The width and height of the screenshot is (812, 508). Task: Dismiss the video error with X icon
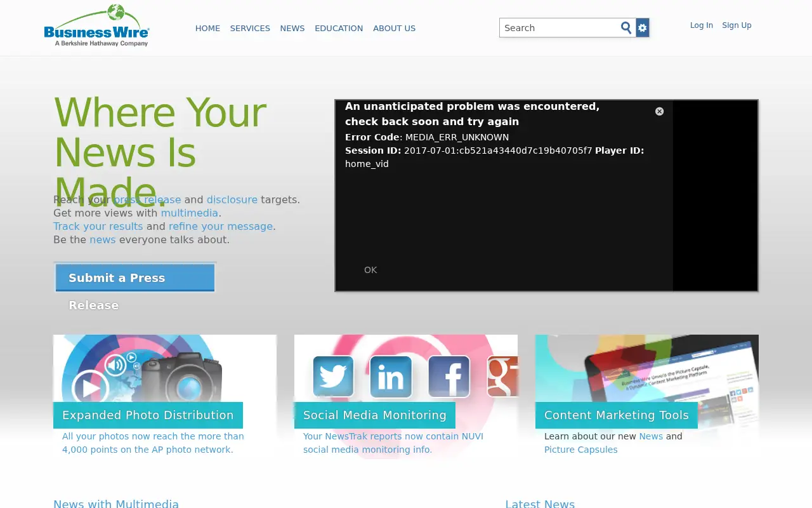click(660, 111)
